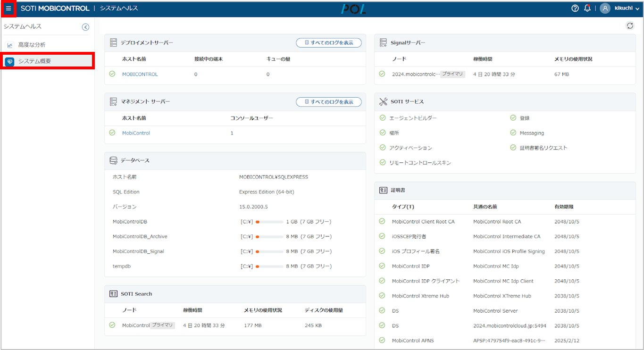Click the SOTI Search panel icon
The image size is (644, 350).
tap(113, 294)
